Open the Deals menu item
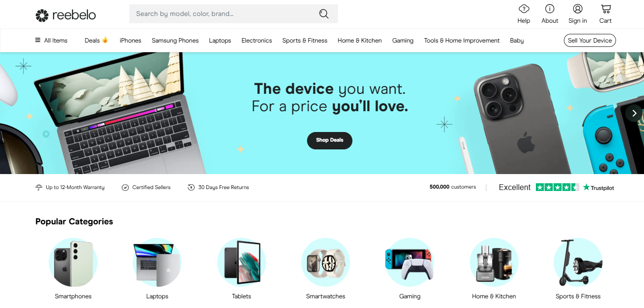Viewport: 644px width, 308px height. pos(96,41)
